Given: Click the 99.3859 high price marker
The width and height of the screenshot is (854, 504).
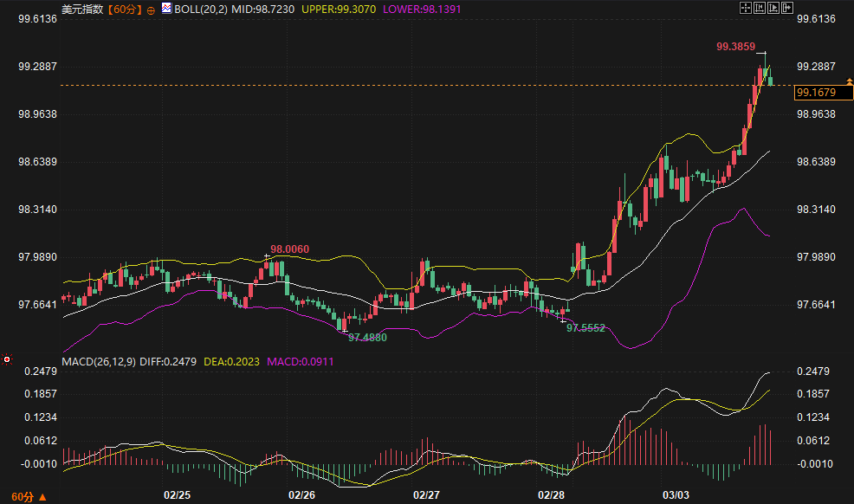Looking at the screenshot, I should click(x=735, y=47).
